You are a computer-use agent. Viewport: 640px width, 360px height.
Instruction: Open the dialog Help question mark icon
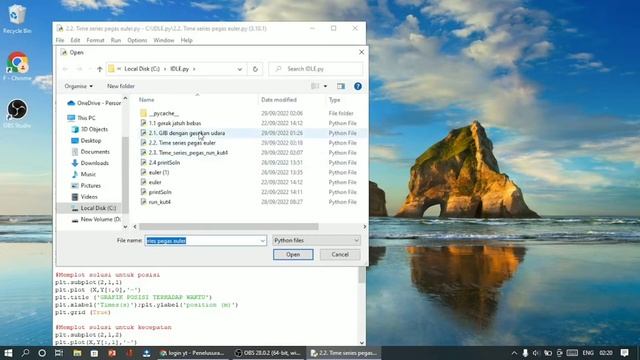pos(358,86)
